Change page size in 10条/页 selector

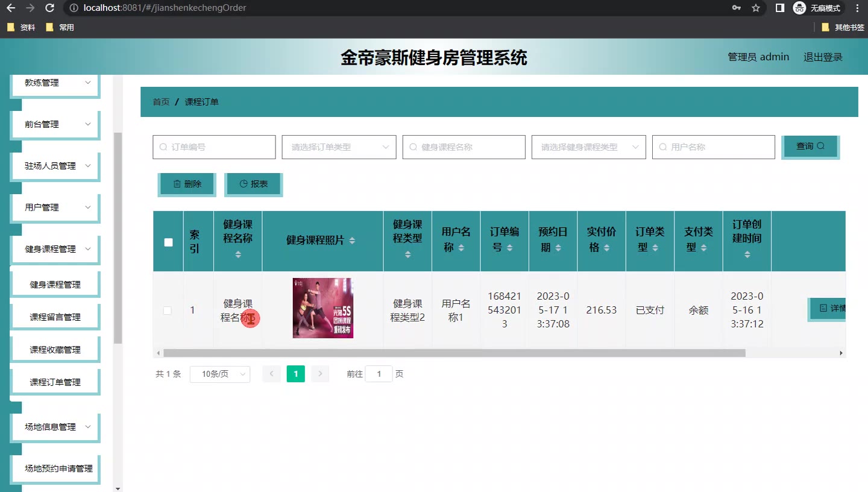coord(220,374)
